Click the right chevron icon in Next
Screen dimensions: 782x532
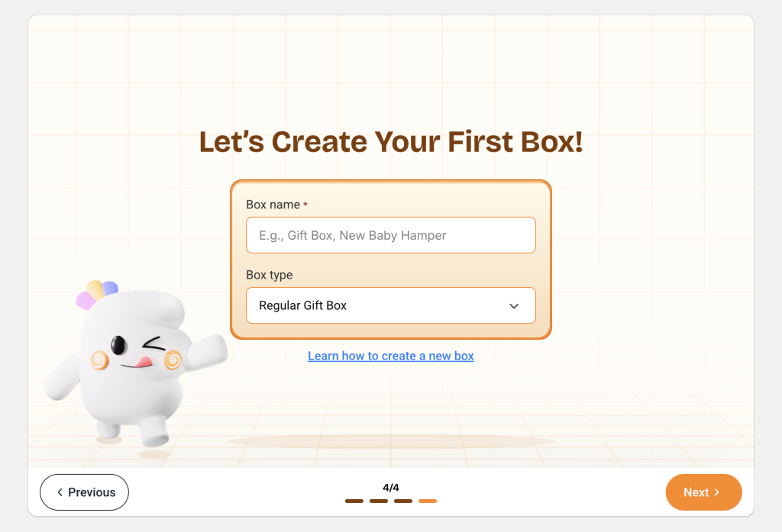click(717, 492)
